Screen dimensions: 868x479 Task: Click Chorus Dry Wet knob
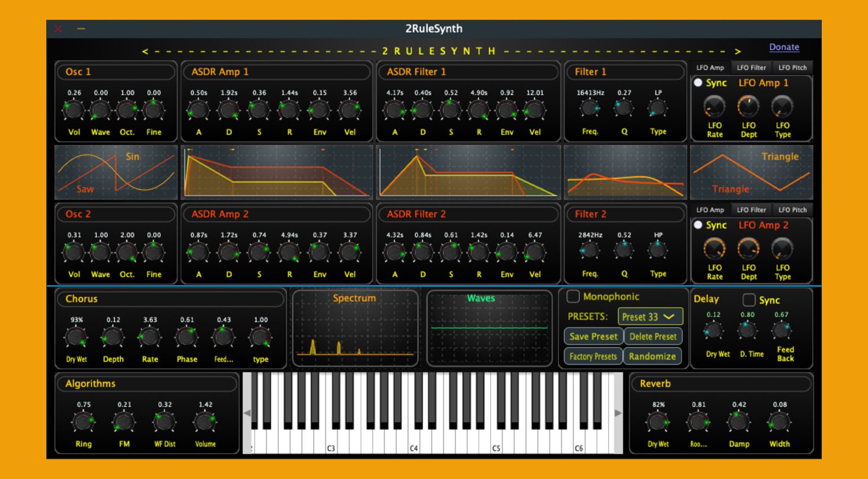coord(76,337)
